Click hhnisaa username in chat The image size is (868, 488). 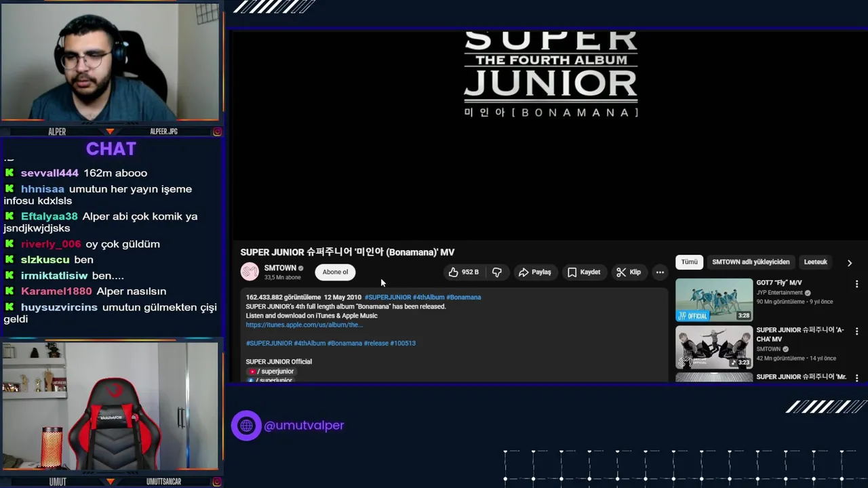[43, 189]
